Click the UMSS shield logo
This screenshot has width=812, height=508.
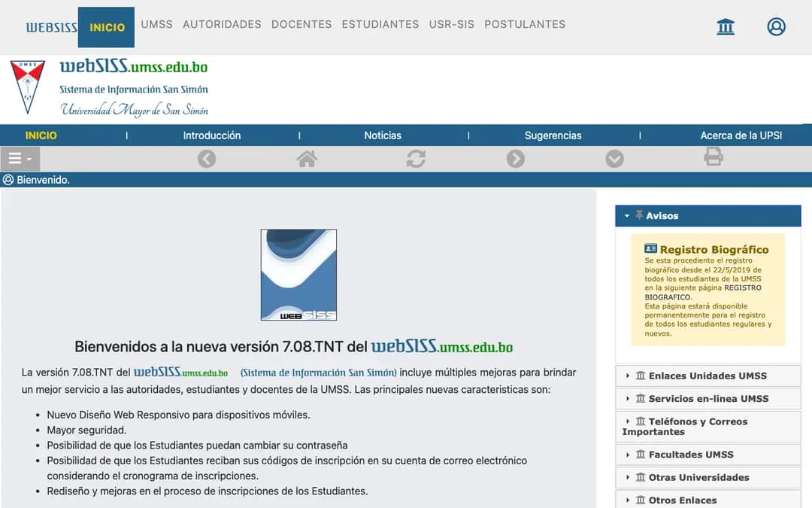pyautogui.click(x=28, y=87)
